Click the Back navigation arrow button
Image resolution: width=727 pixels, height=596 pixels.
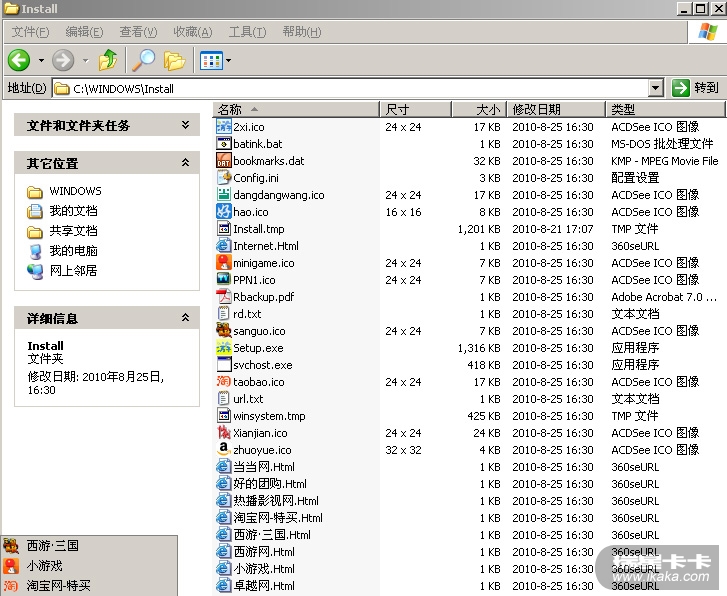click(19, 60)
